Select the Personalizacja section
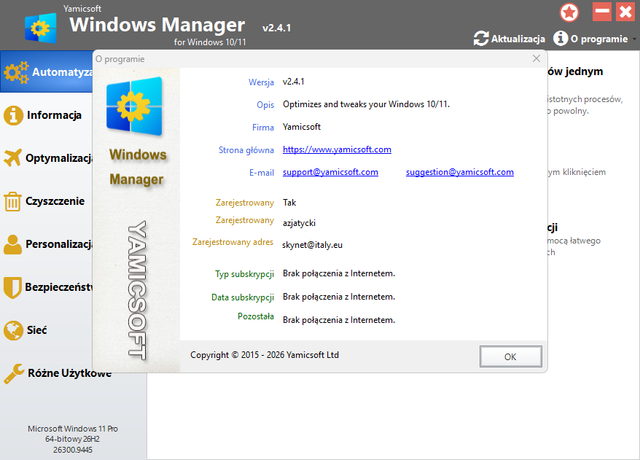This screenshot has height=460, width=640. point(59,244)
